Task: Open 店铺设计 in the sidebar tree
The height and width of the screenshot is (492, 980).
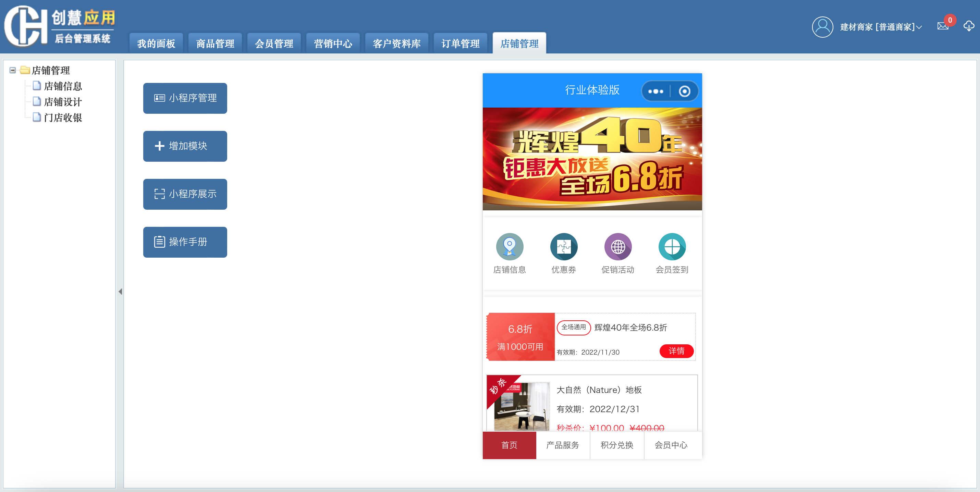Action: 63,102
